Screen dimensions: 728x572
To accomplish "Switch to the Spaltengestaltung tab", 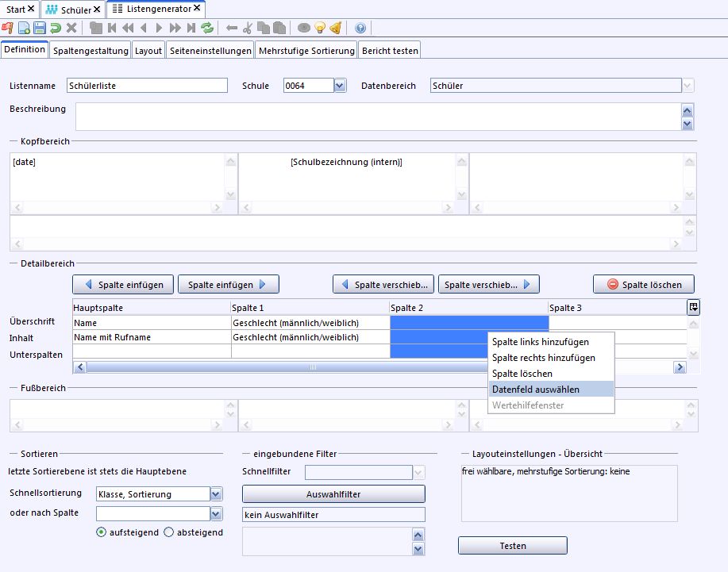I will click(x=91, y=51).
